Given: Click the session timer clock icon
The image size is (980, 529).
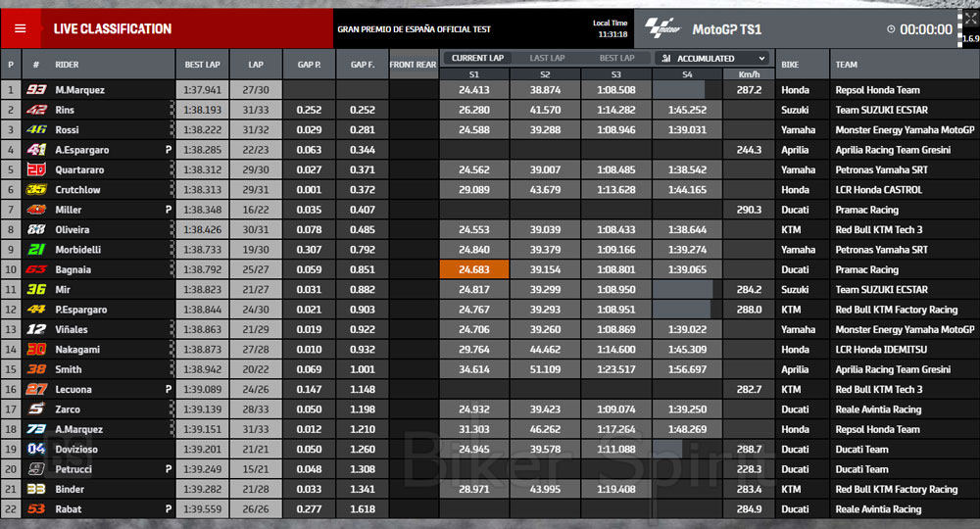Looking at the screenshot, I should (x=890, y=29).
